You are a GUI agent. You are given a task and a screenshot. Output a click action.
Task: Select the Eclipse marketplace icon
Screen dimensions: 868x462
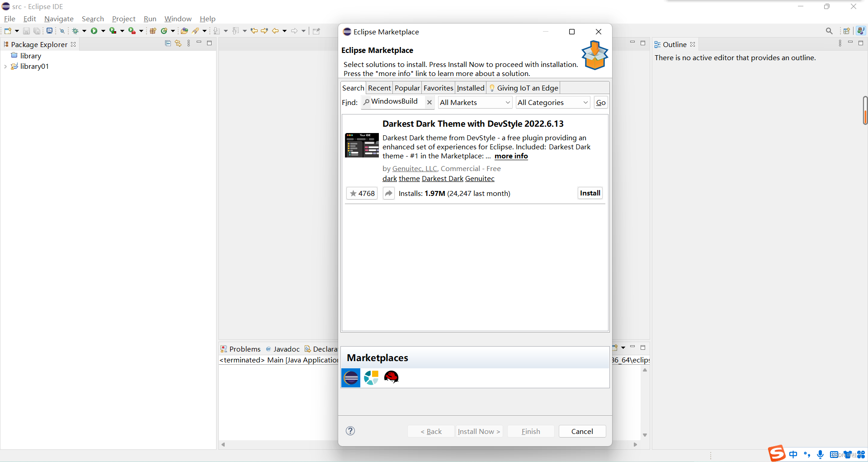tap(351, 377)
